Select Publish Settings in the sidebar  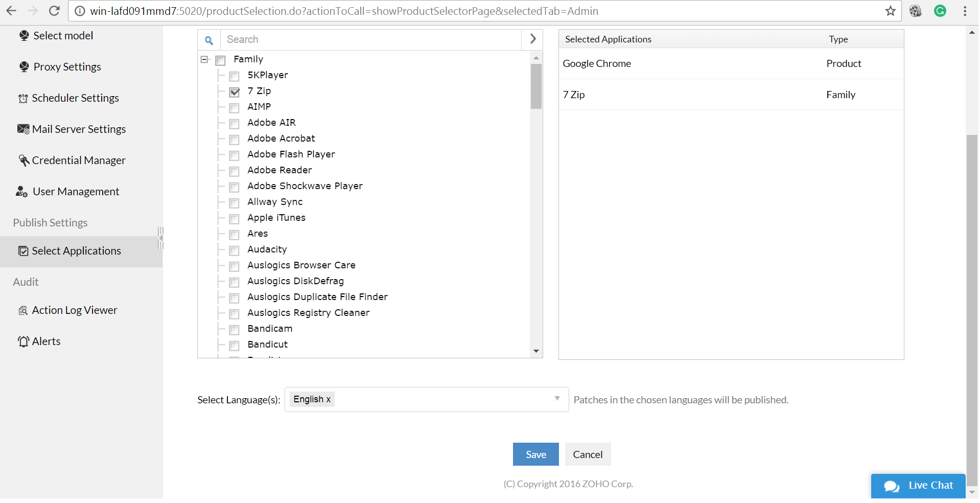(50, 222)
